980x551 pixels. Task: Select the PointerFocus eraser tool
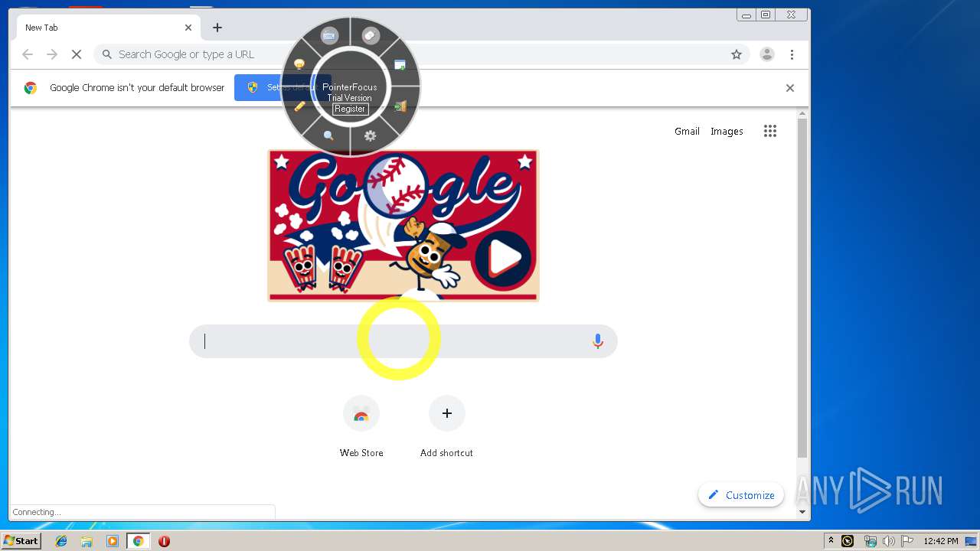point(371,35)
